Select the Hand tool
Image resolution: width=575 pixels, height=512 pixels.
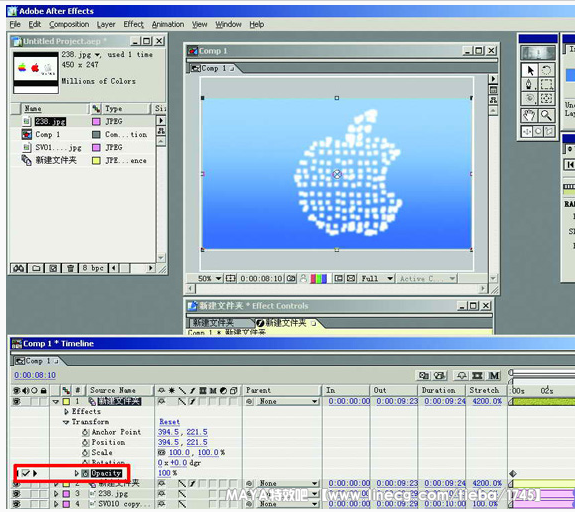click(x=529, y=116)
